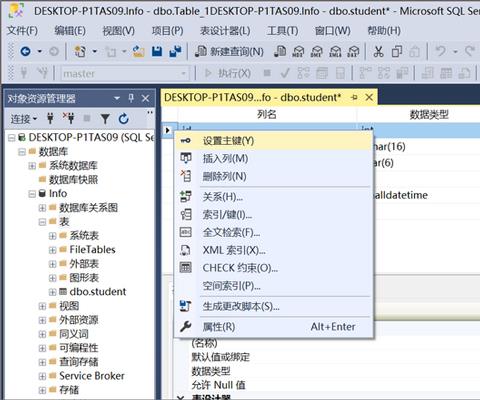The width and height of the screenshot is (480, 400).
Task: Click the Connect plug icon in Object Explorer
Action: pos(50,118)
